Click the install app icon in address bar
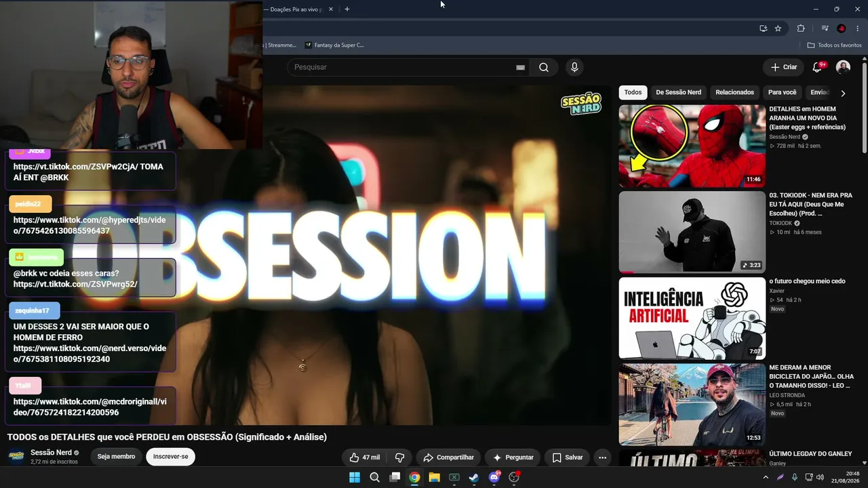 tap(764, 28)
